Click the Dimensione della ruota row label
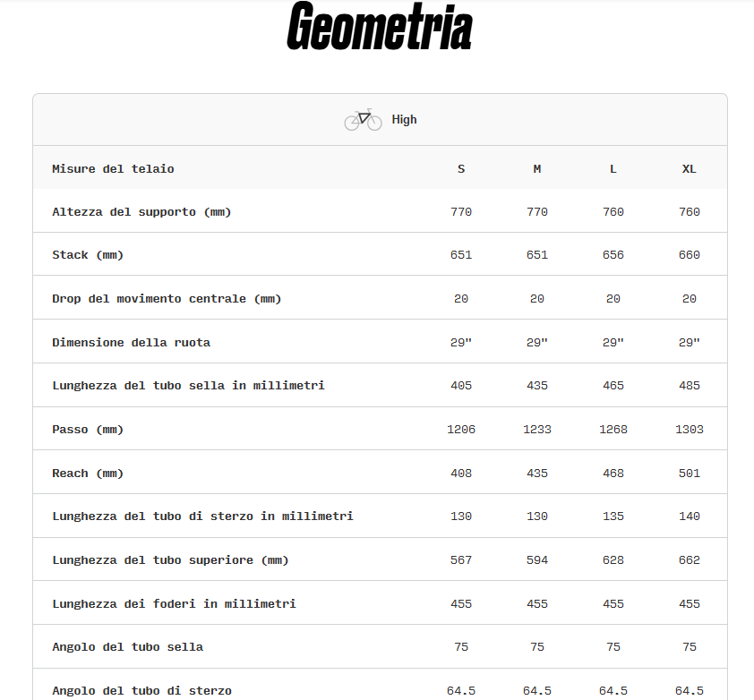754x700 pixels. (x=131, y=343)
